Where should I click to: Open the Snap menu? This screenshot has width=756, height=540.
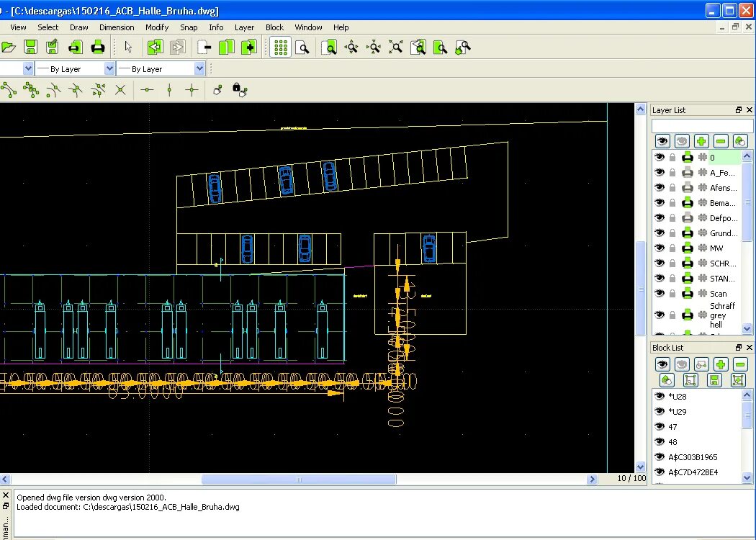pos(189,27)
